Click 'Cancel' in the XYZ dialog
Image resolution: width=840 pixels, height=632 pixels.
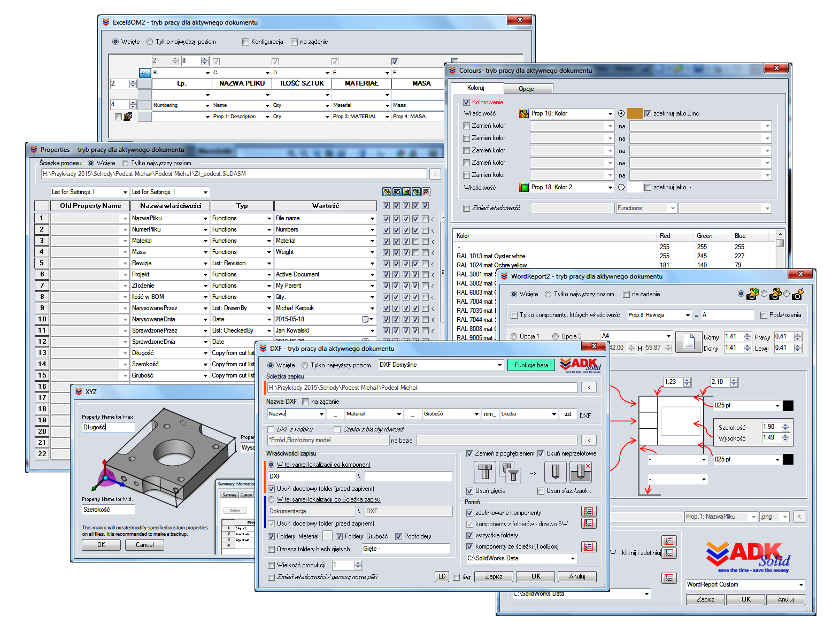click(144, 545)
